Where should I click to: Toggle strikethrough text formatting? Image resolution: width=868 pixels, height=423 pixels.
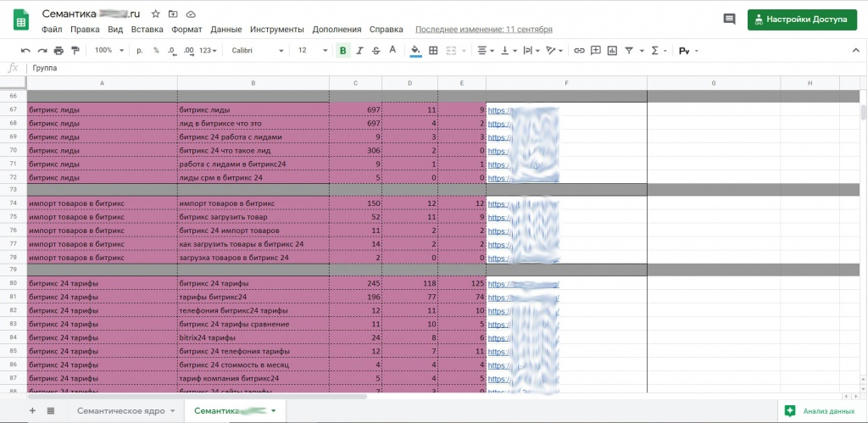click(376, 51)
